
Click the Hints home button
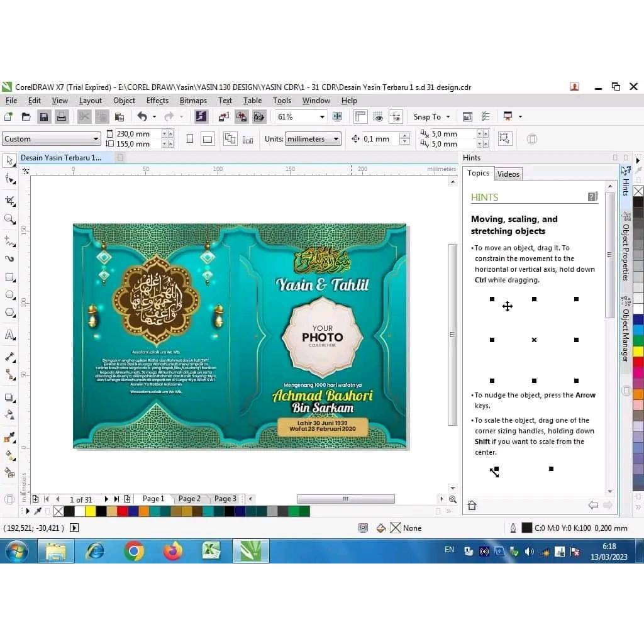pyautogui.click(x=472, y=505)
